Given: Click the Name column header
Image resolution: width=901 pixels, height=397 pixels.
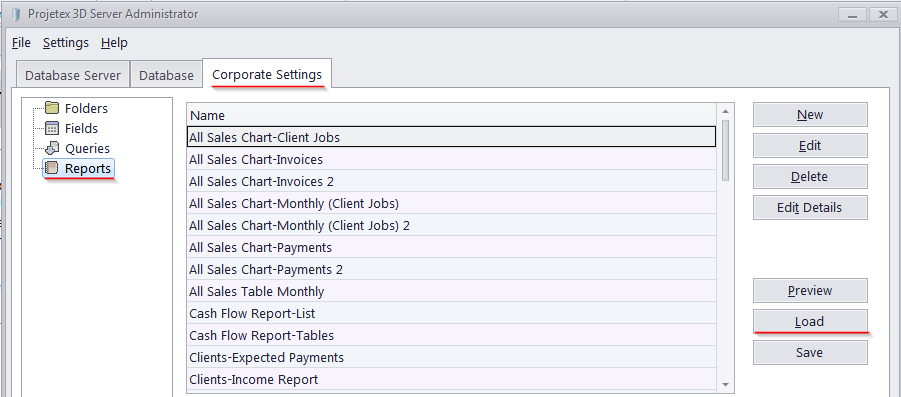Looking at the screenshot, I should click(x=451, y=115).
